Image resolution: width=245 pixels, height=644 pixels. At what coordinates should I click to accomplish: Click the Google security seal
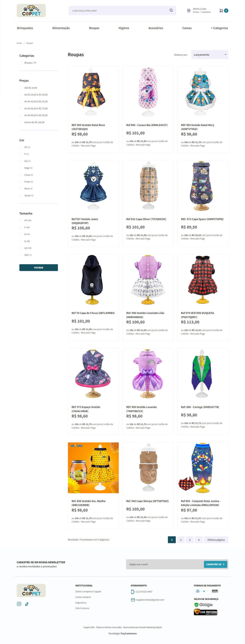[x=204, y=605]
